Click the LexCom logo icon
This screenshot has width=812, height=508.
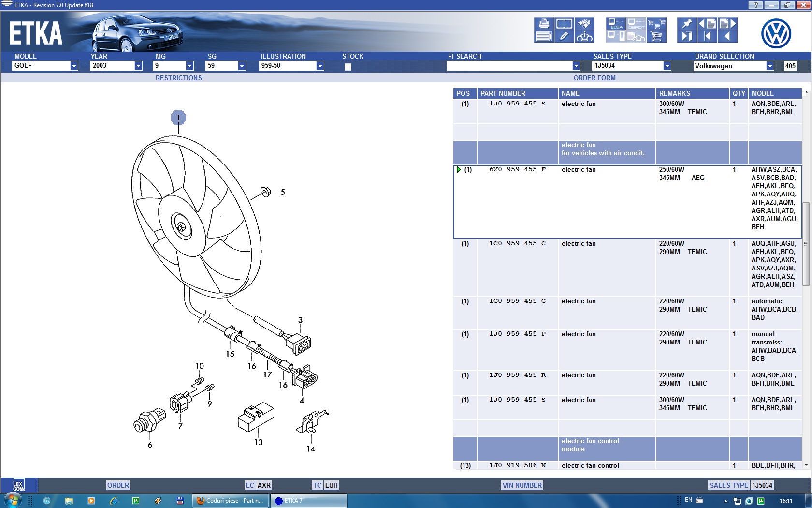tap(19, 485)
